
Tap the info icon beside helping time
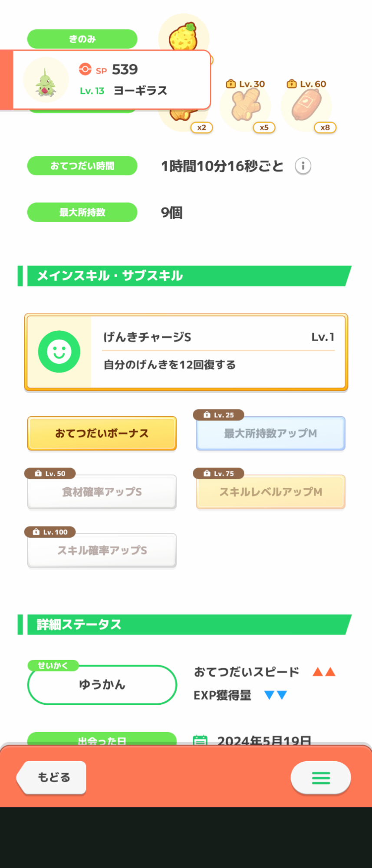point(303,166)
